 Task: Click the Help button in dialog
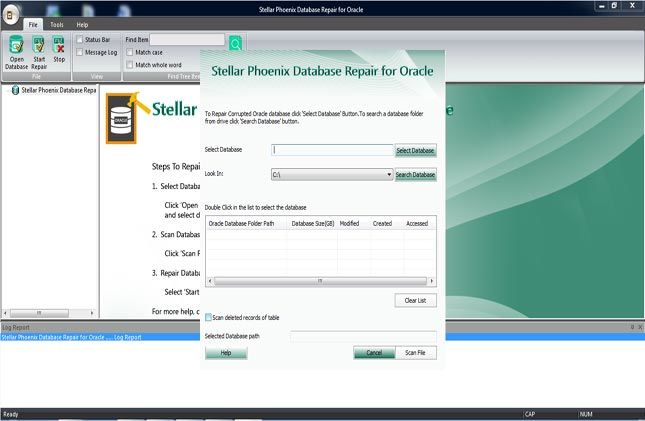226,353
